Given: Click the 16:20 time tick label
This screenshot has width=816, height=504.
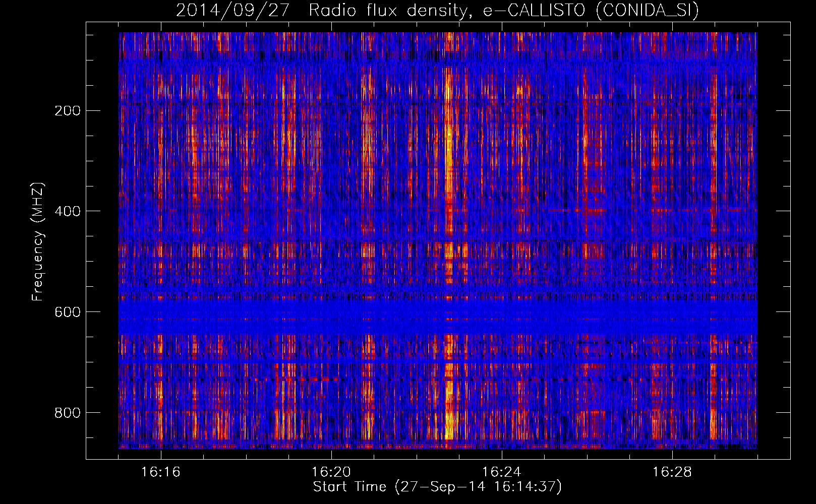Looking at the screenshot, I should point(331,472).
